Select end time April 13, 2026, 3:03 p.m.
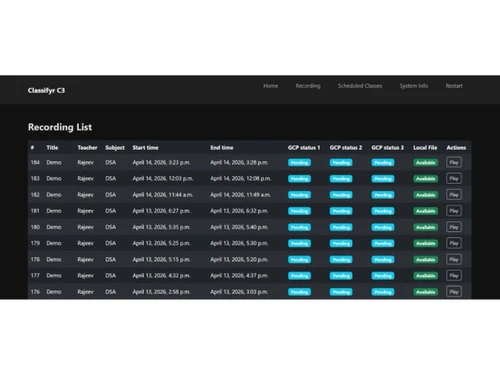500x375 pixels. (x=239, y=292)
